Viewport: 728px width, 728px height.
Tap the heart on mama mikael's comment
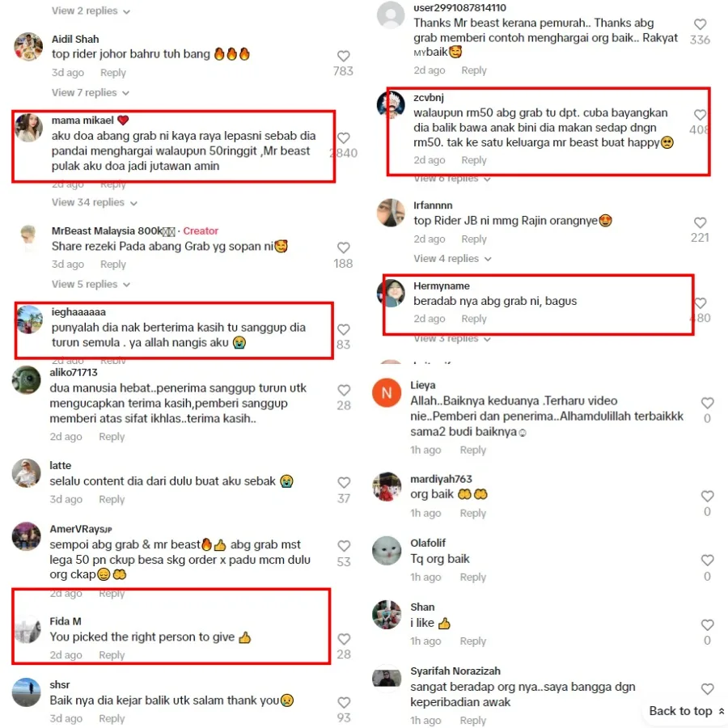coord(343,138)
